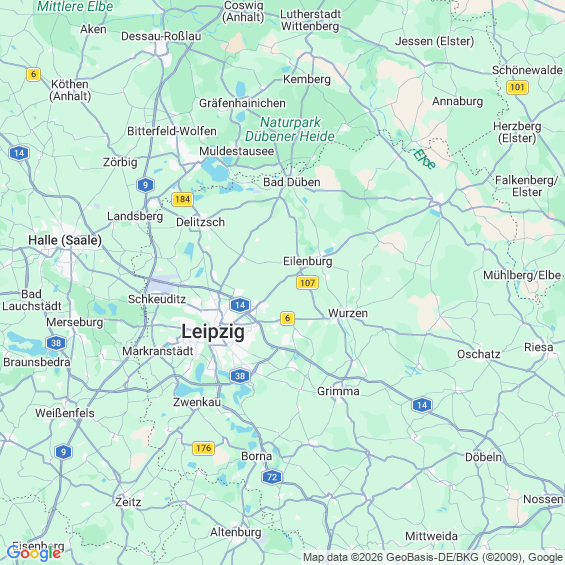Click the B101 shield near Schönewalde
Image resolution: width=565 pixels, height=565 pixels.
(x=517, y=87)
